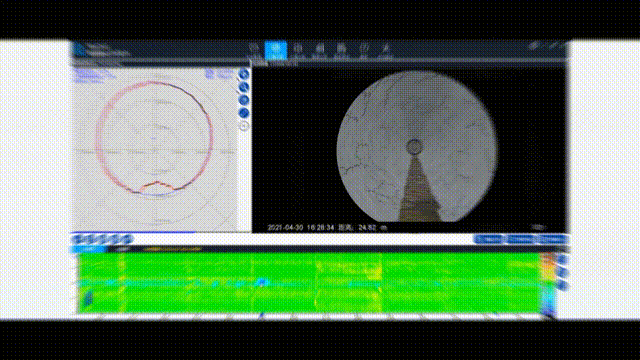Click the blue anomaly spot in the green heatmap
The image size is (640, 360).
[262, 282]
